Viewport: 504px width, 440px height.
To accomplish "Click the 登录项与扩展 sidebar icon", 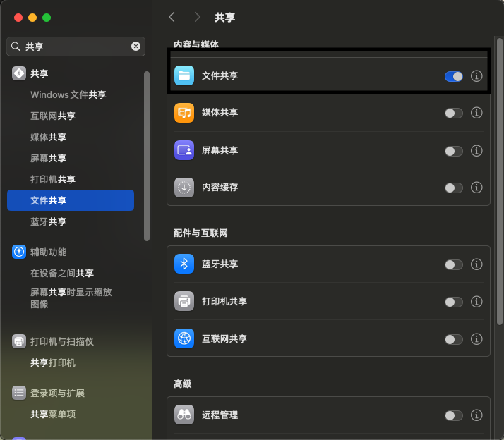I will tap(19, 393).
